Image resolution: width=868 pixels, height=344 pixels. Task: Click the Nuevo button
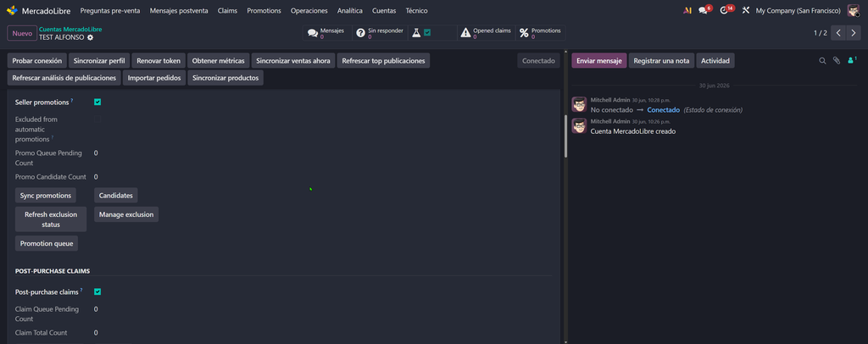pyautogui.click(x=22, y=33)
